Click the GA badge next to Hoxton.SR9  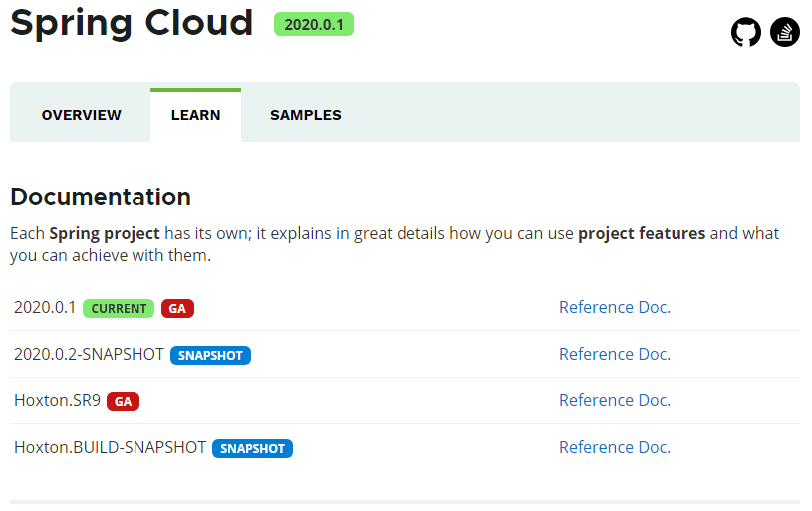click(123, 401)
